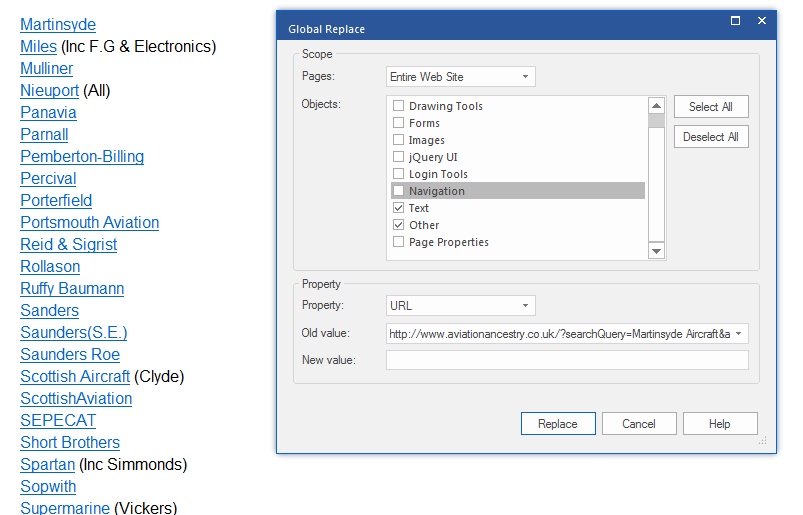Close the Global Replace dialog
This screenshot has height=515, width=803.
point(762,21)
